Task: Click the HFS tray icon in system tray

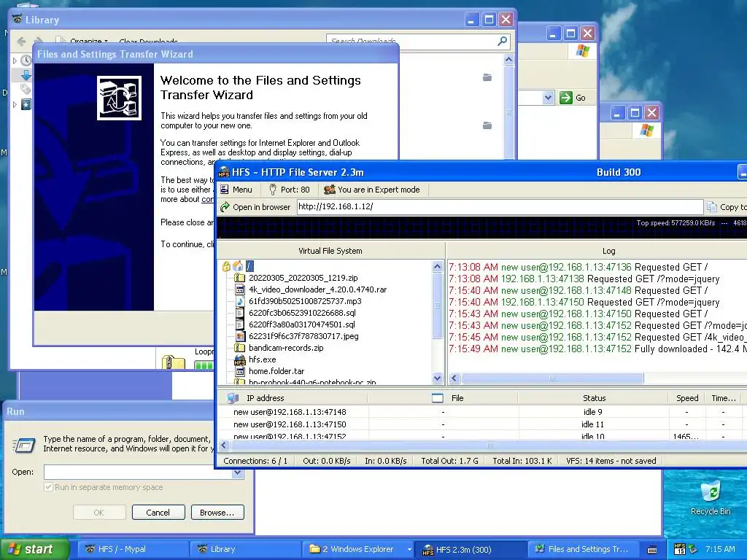Action: [x=680, y=549]
